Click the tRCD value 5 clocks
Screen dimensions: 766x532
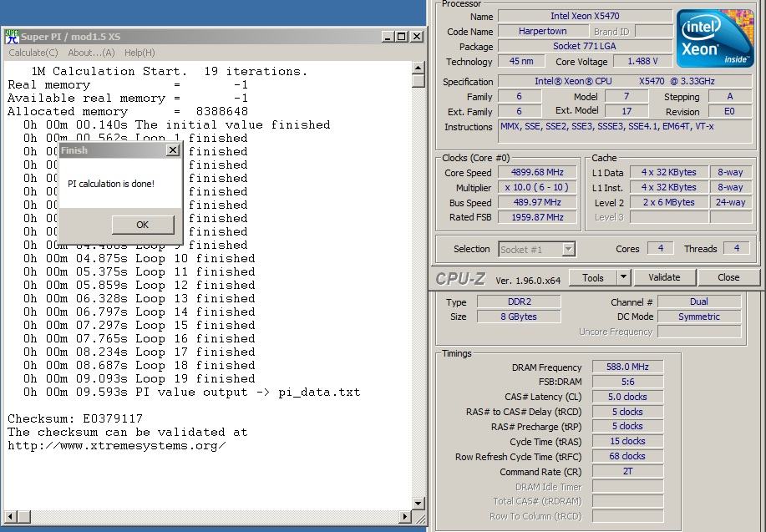[627, 412]
